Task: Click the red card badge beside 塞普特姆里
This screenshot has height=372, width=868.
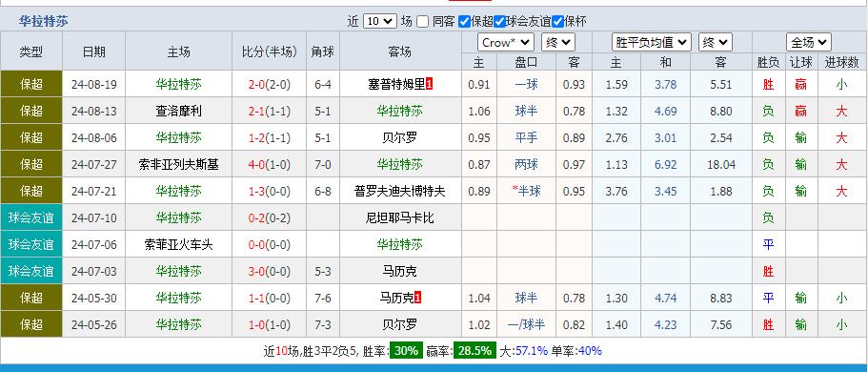Action: point(430,84)
